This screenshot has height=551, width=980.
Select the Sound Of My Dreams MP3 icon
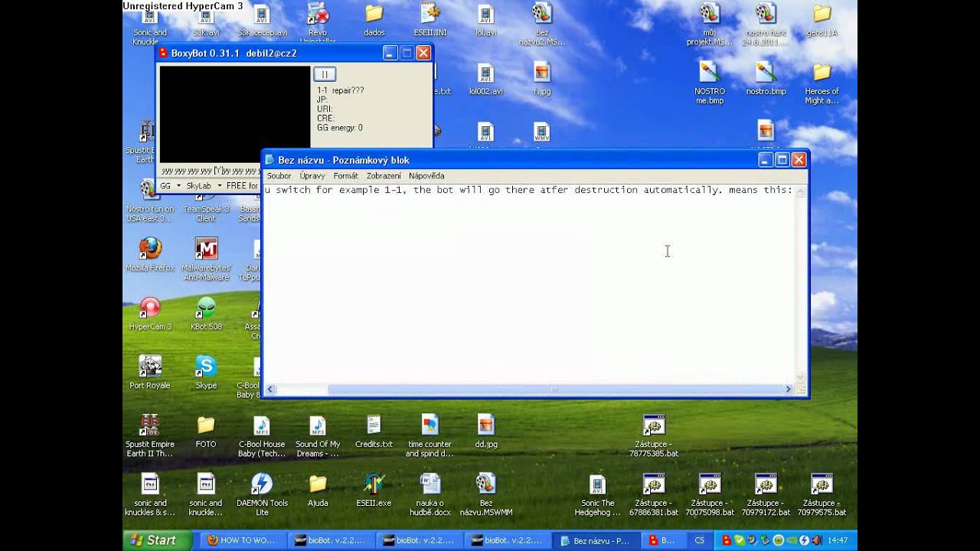[x=318, y=436]
